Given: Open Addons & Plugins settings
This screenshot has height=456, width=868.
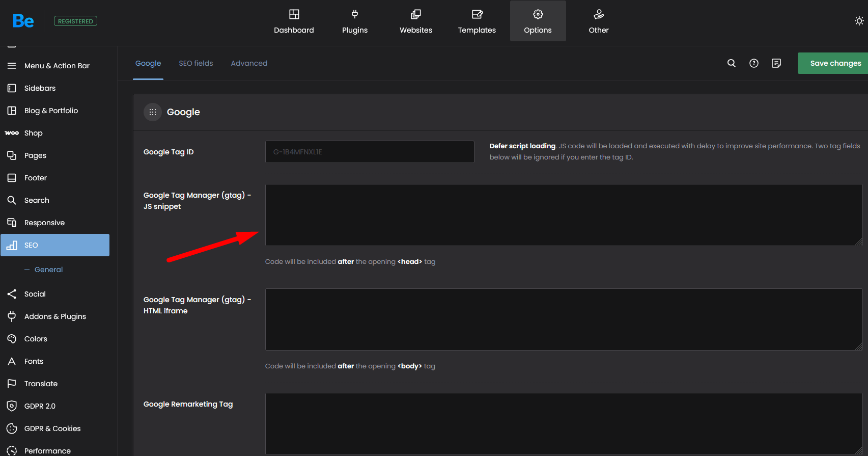Looking at the screenshot, I should click(x=55, y=316).
